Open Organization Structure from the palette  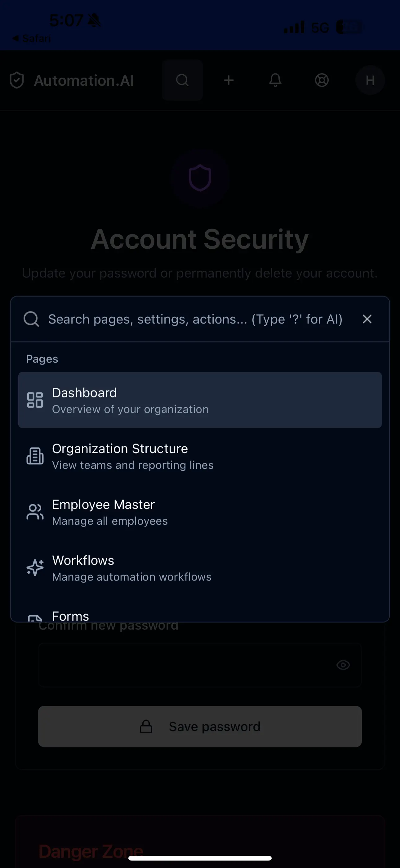pyautogui.click(x=200, y=455)
